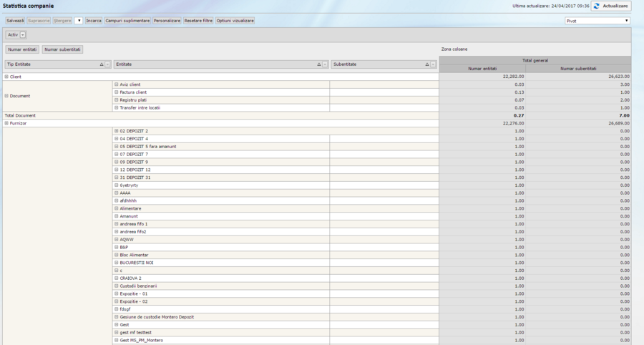The width and height of the screenshot is (644, 345).
Task: Click sort arrow on Tip Entitate header
Action: (102, 64)
